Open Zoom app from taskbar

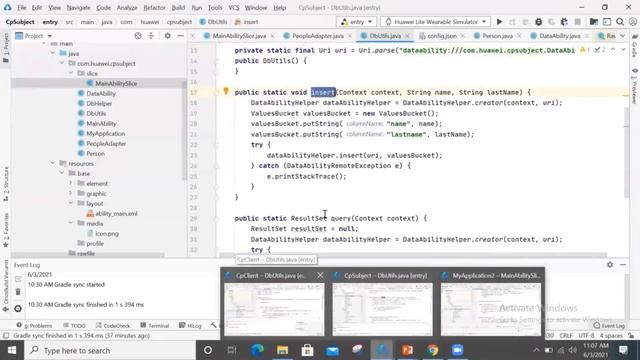(458, 350)
